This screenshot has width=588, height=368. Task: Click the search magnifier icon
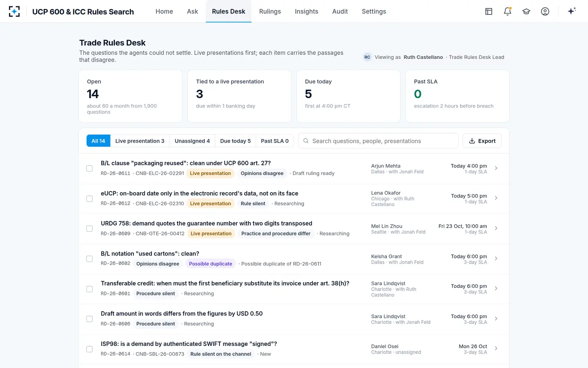tap(306, 141)
